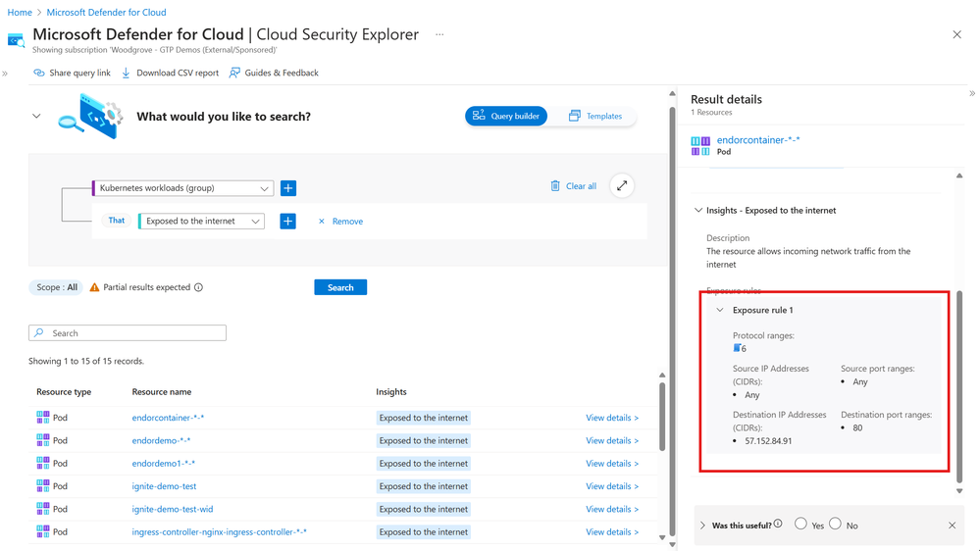Expand query builder with arrows icon

click(622, 185)
